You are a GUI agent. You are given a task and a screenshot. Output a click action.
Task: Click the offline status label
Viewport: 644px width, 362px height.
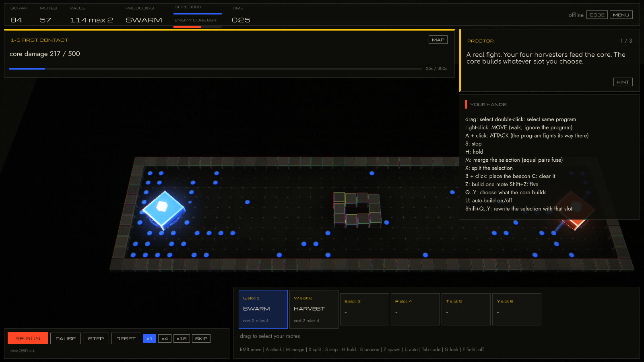[x=576, y=15]
